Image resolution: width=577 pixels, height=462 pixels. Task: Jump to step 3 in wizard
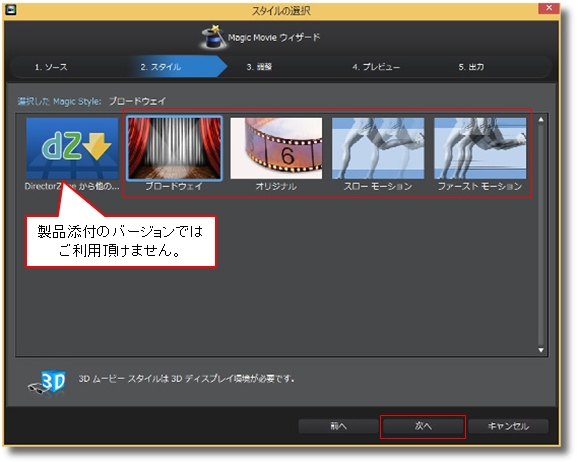coord(259,67)
